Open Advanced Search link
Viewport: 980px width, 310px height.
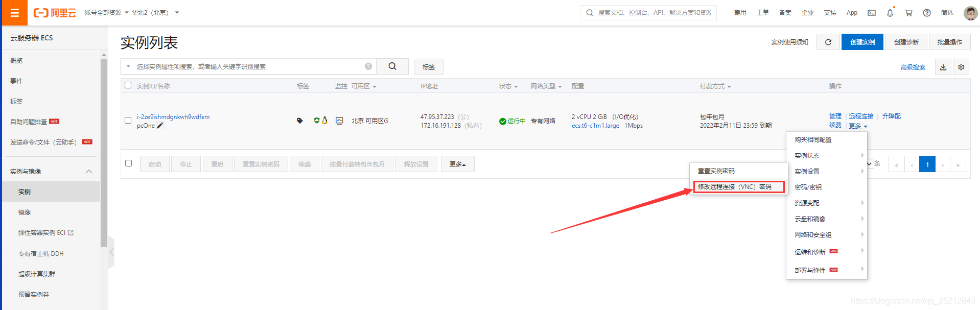[913, 67]
